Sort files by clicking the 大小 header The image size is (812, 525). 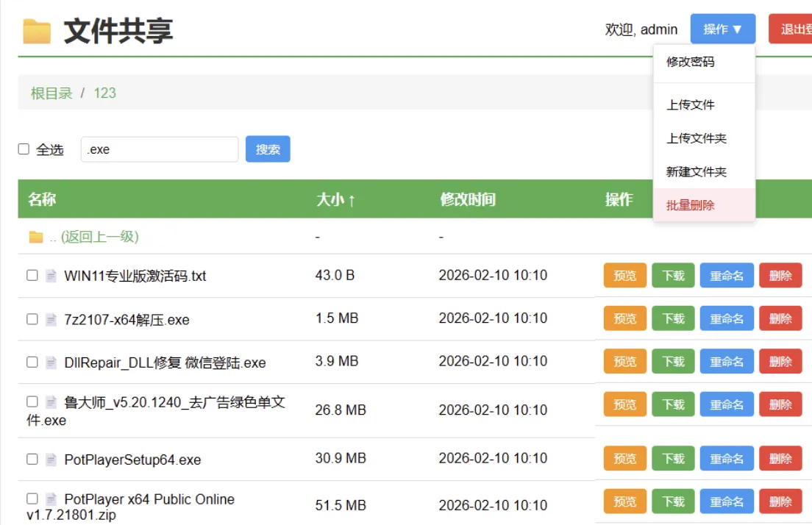tap(332, 199)
